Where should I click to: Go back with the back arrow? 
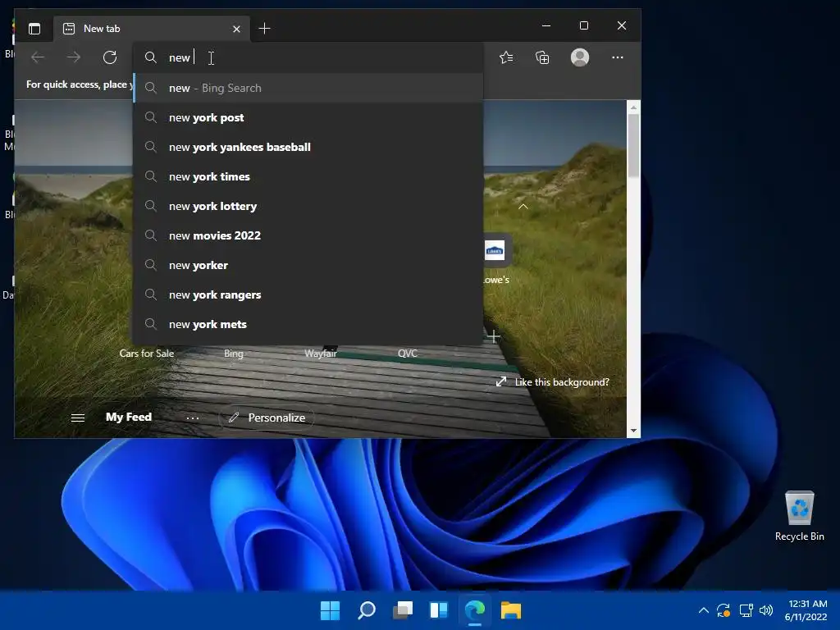point(38,57)
